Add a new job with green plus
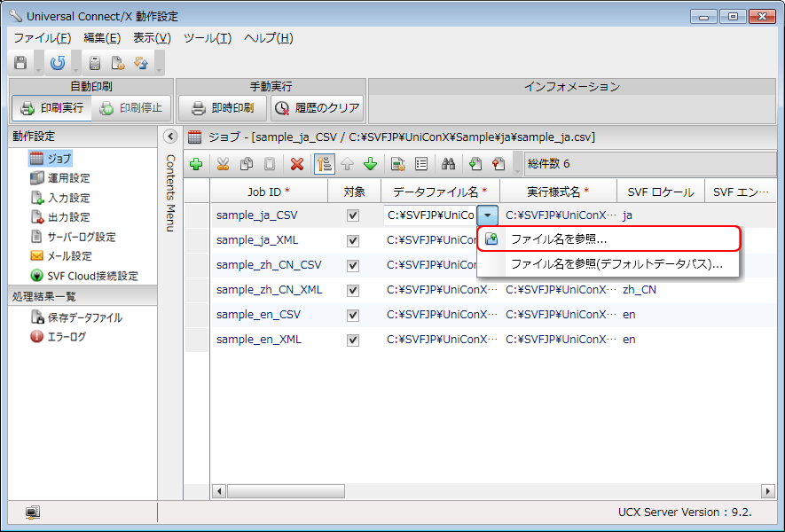 (196, 164)
